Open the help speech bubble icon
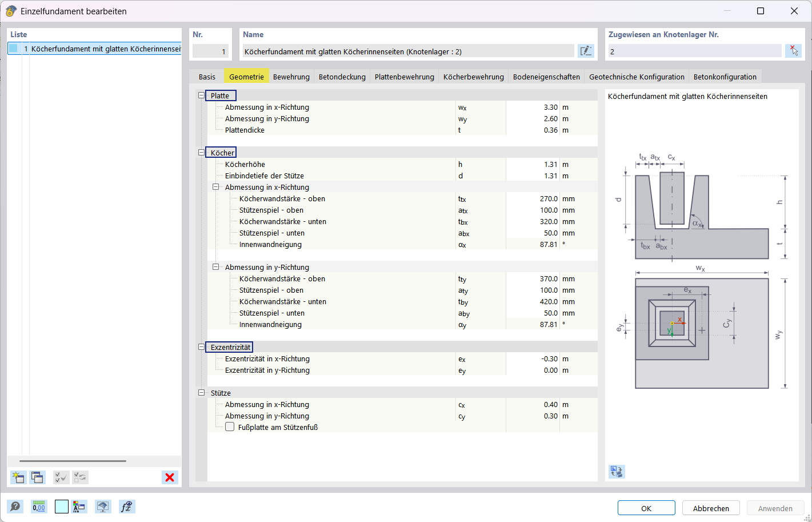The height and width of the screenshot is (522, 812). [15, 507]
